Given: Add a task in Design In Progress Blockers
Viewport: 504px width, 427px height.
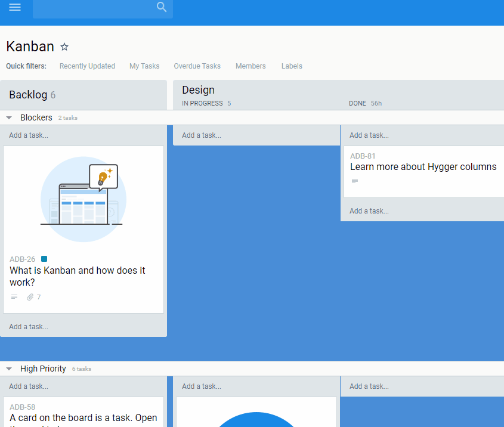Looking at the screenshot, I should click(202, 135).
